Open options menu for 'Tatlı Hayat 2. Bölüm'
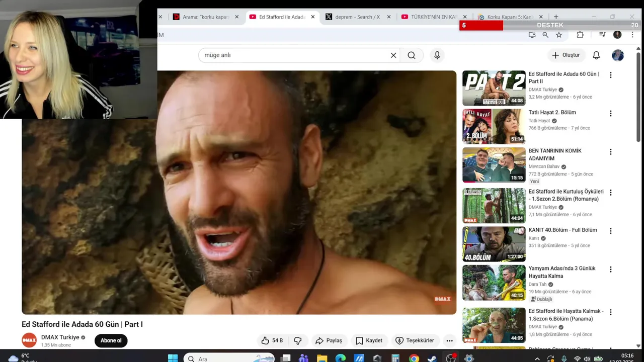Viewport: 644px width, 362px height. click(x=611, y=114)
